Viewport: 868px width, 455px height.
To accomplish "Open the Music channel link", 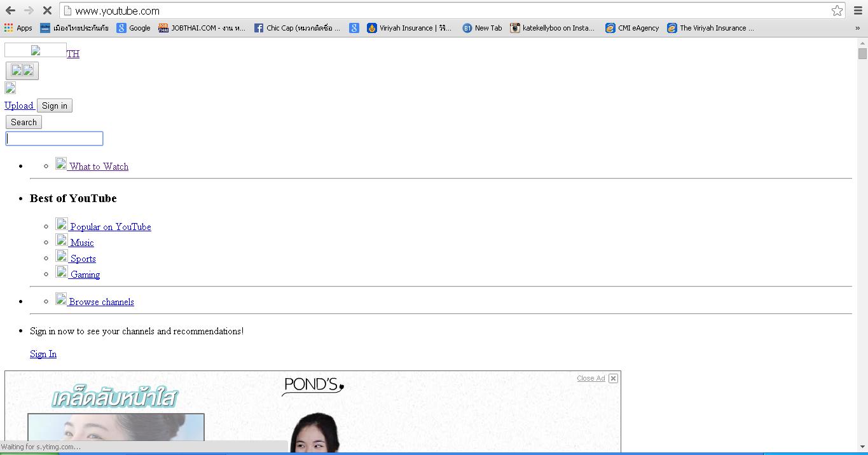I will (x=82, y=243).
